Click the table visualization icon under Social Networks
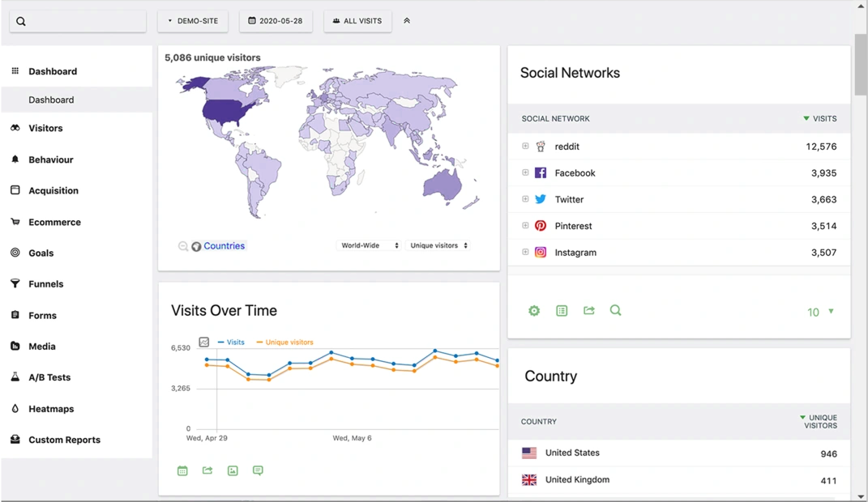Viewport: 868px width, 502px height. tap(562, 311)
